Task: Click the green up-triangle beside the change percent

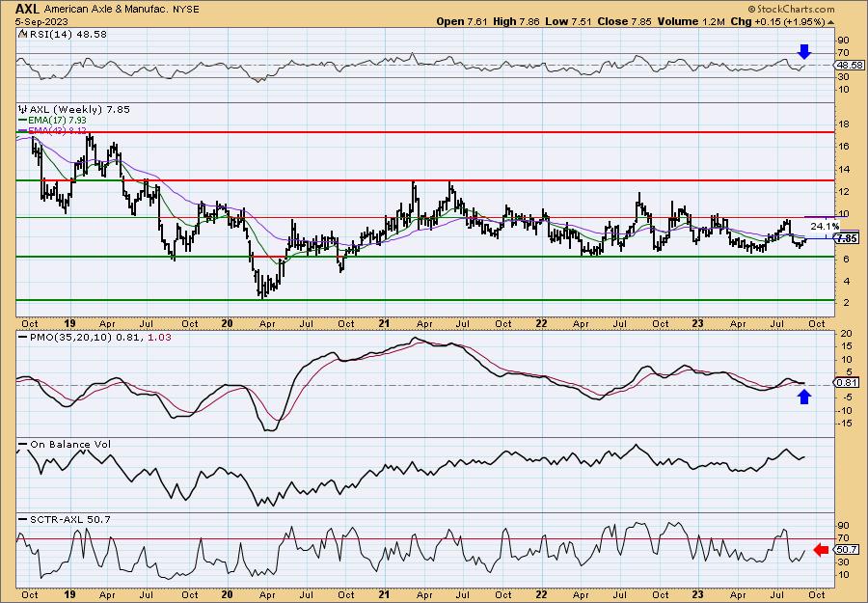Action: click(830, 22)
